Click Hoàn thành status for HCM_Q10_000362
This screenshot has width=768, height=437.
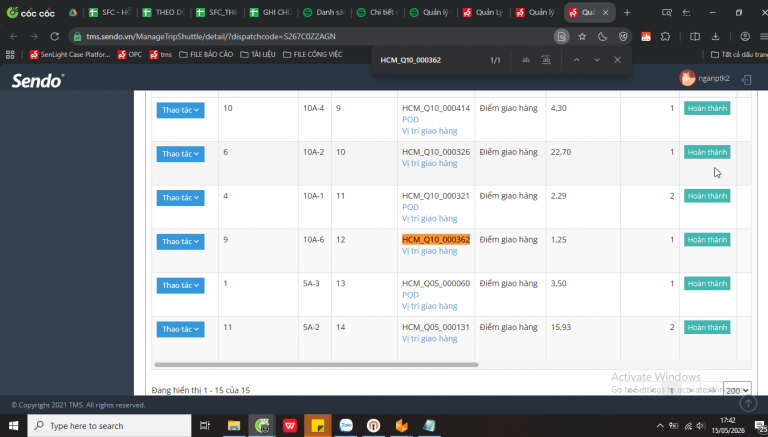coord(707,240)
